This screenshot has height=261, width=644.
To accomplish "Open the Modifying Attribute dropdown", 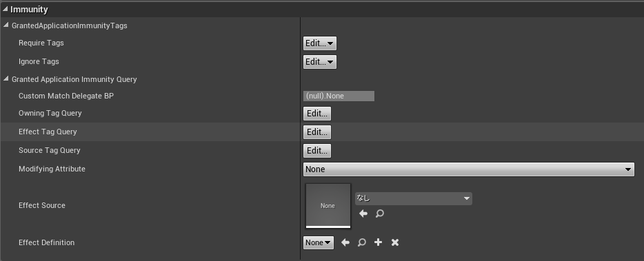I will 469,169.
